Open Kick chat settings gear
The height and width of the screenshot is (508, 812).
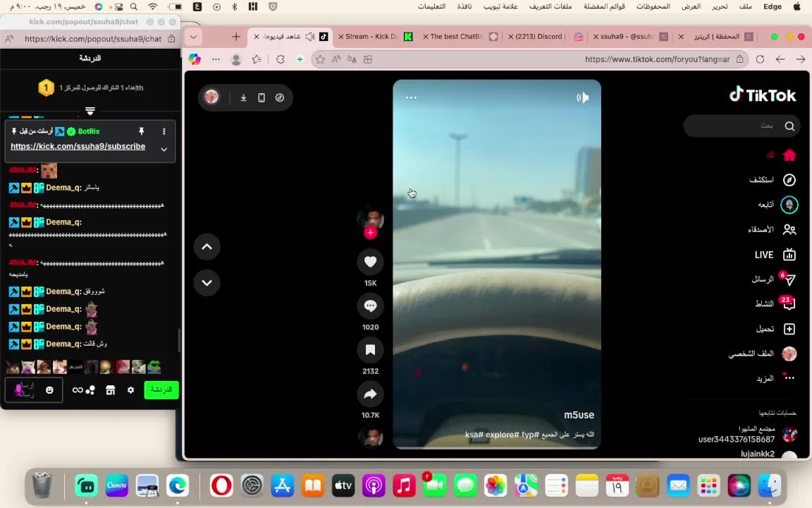pyautogui.click(x=130, y=389)
